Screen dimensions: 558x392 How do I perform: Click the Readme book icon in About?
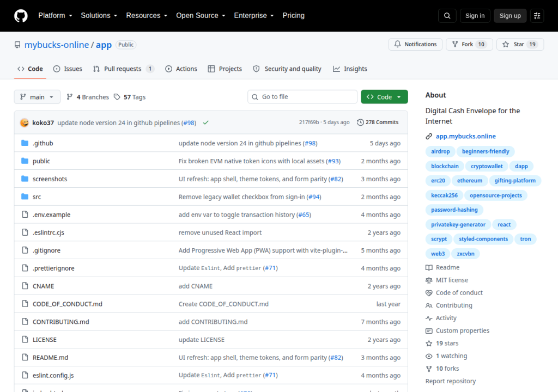tap(429, 267)
